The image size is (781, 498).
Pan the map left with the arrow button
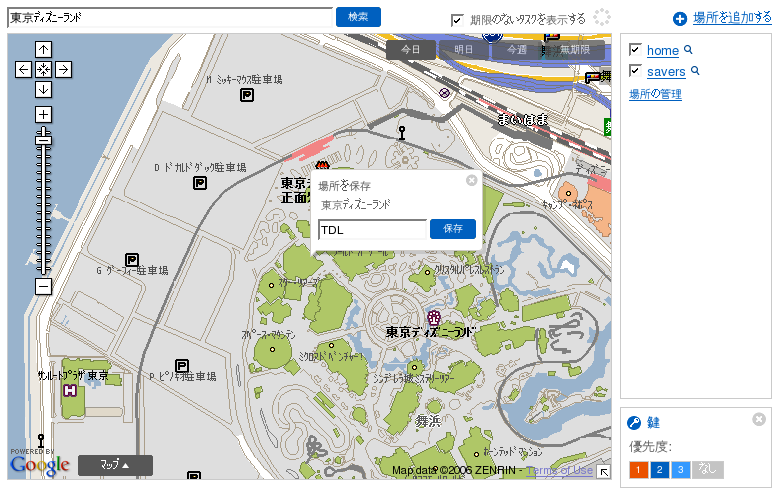[x=23, y=69]
